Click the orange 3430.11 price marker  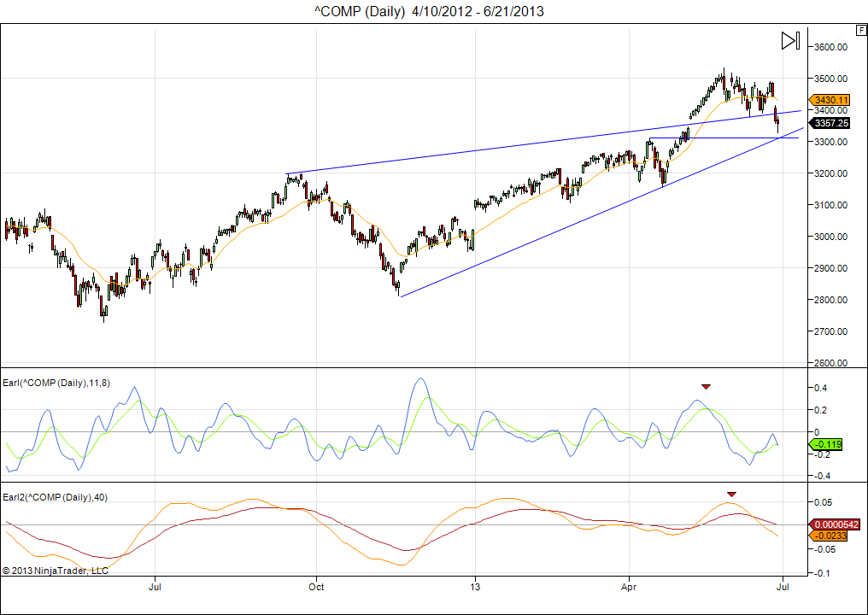(830, 99)
